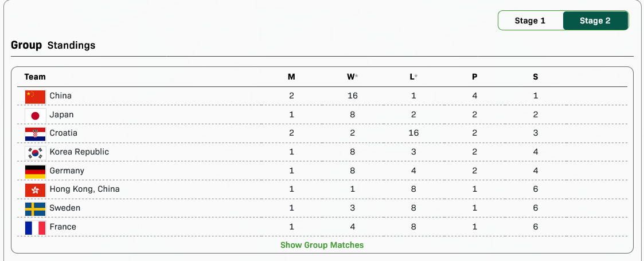Click the Japan flag icon
644x261 pixels.
35,115
